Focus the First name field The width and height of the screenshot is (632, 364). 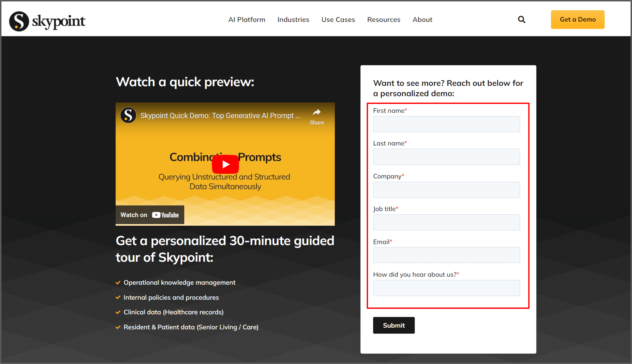[x=446, y=124]
